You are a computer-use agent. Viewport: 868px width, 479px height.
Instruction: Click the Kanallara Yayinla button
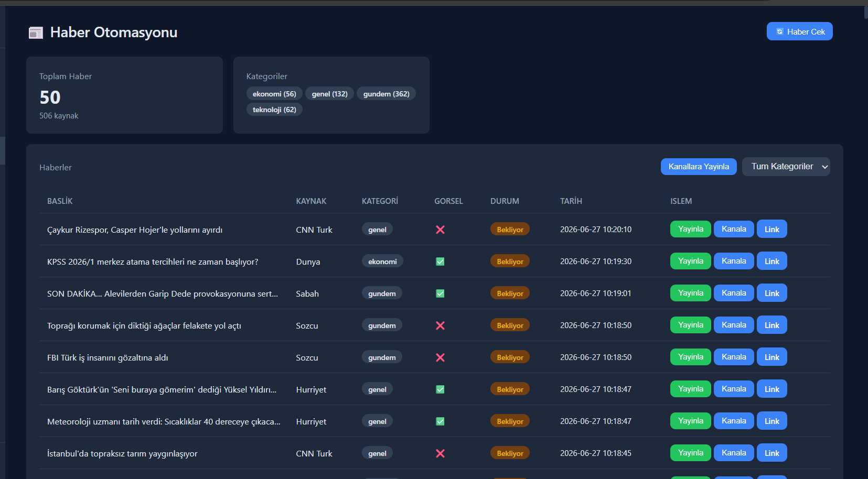tap(699, 167)
